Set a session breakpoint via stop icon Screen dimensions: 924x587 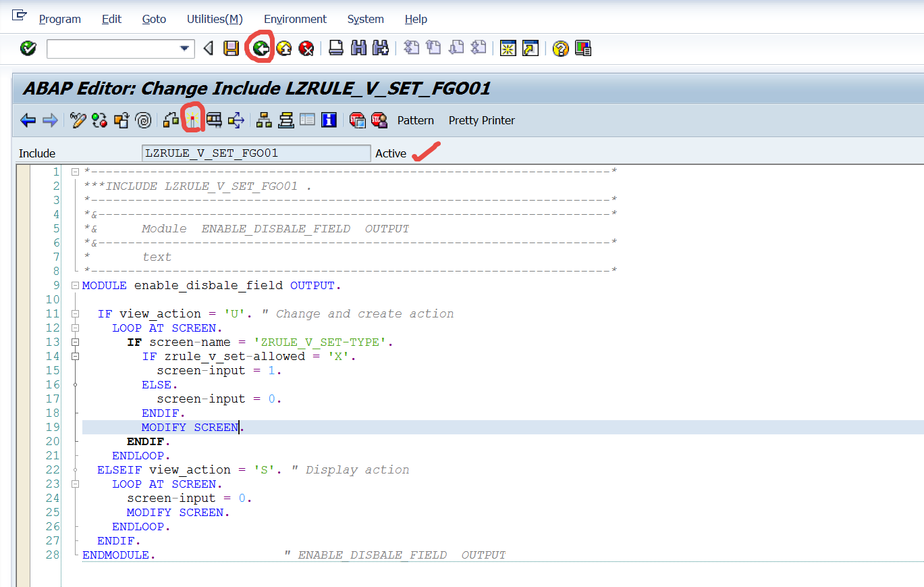[x=357, y=120]
